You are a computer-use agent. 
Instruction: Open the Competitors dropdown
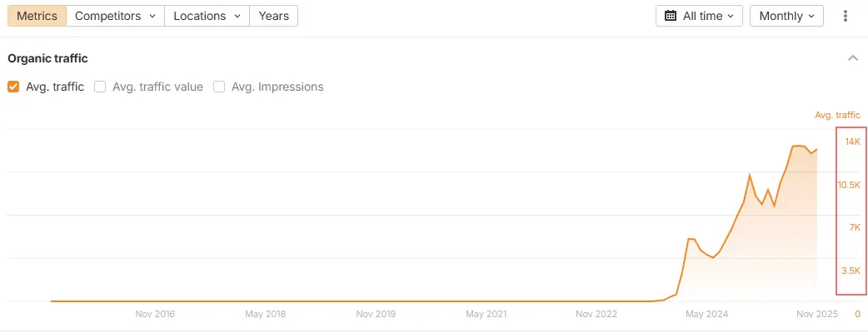115,16
